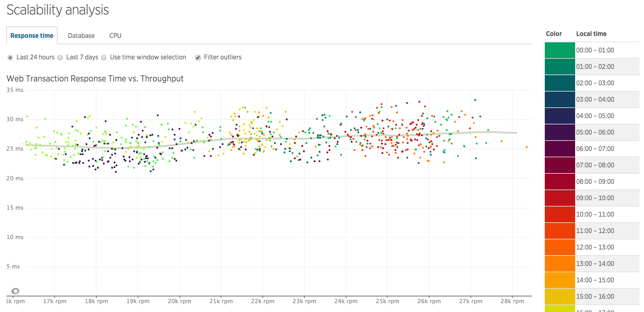Click the 14:00 – 15:00 orange swatch

pyautogui.click(x=560, y=280)
